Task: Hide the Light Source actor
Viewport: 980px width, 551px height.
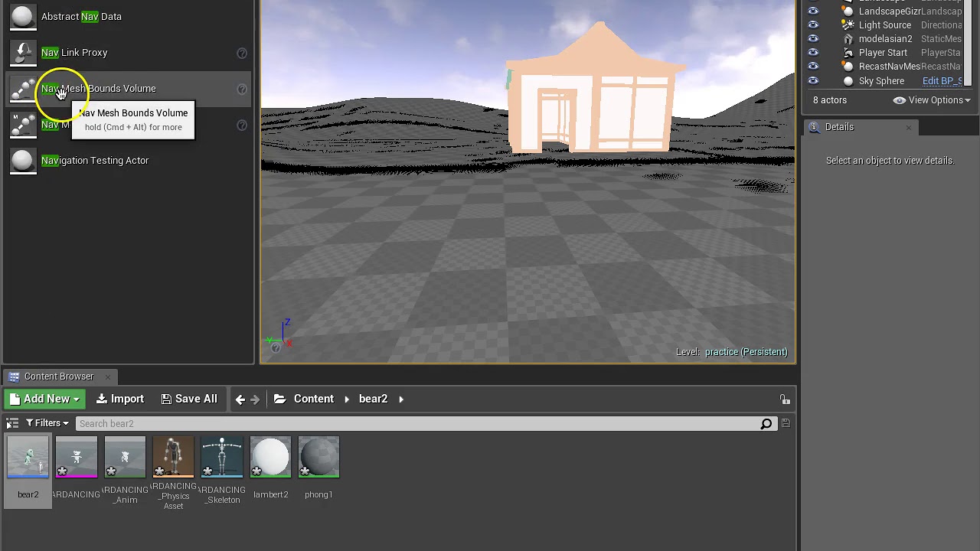Action: click(813, 24)
